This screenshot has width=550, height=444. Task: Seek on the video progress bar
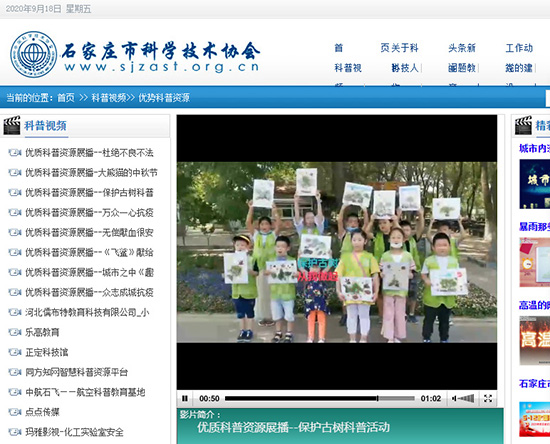click(320, 398)
